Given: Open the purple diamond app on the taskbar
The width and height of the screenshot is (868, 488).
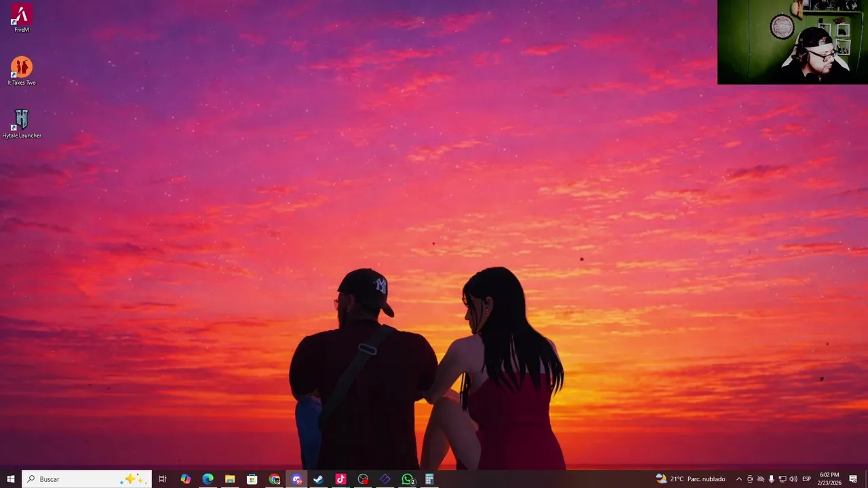Looking at the screenshot, I should point(385,479).
